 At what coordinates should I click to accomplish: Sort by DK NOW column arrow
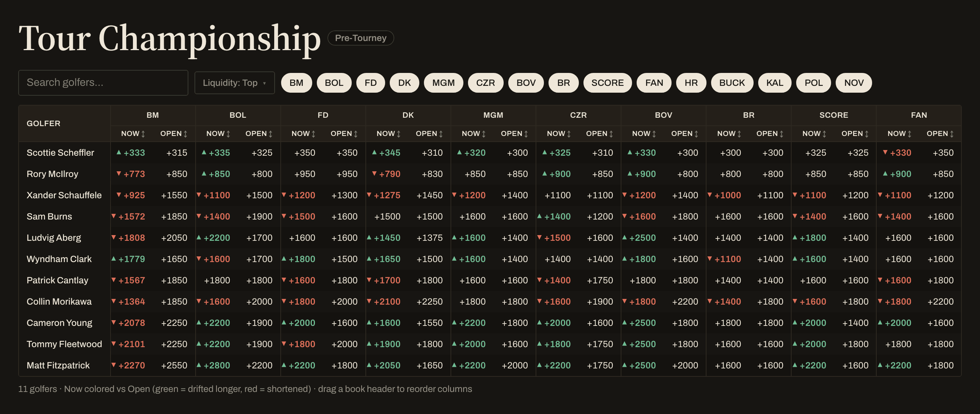tap(399, 134)
